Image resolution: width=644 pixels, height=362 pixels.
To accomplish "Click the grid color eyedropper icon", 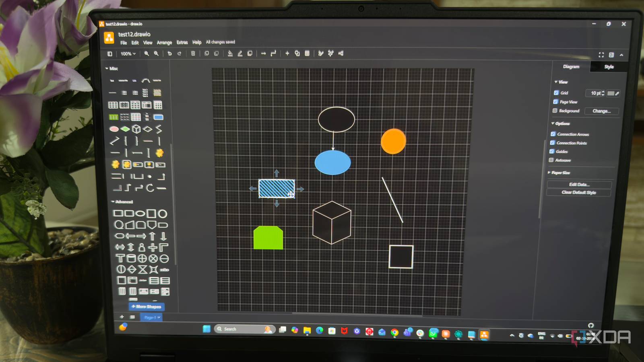I will tap(617, 93).
